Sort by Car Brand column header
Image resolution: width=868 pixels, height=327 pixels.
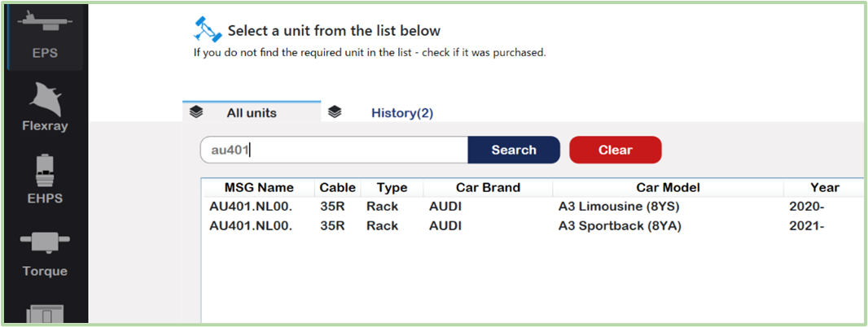coord(488,187)
